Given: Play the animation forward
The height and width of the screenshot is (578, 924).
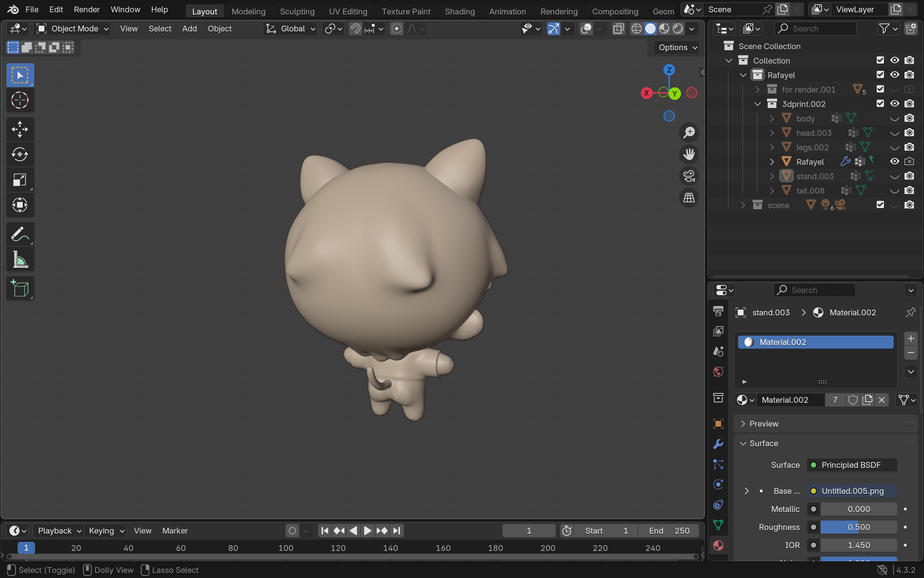Looking at the screenshot, I should [367, 531].
